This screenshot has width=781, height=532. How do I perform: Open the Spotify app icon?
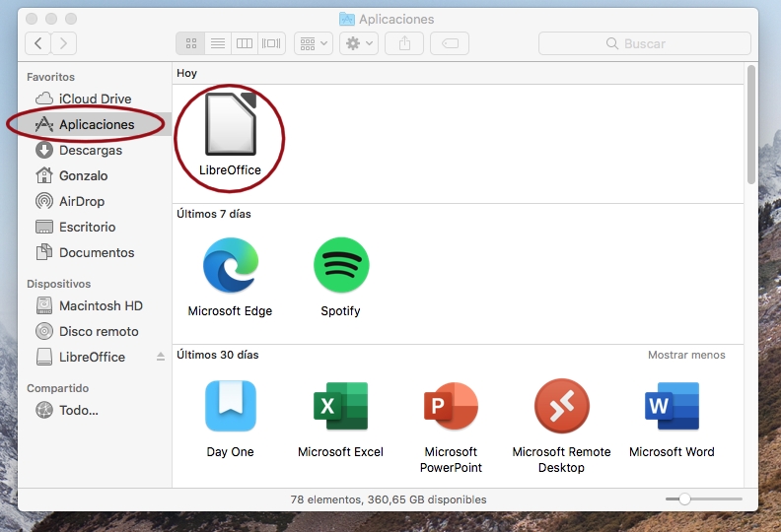pyautogui.click(x=340, y=266)
